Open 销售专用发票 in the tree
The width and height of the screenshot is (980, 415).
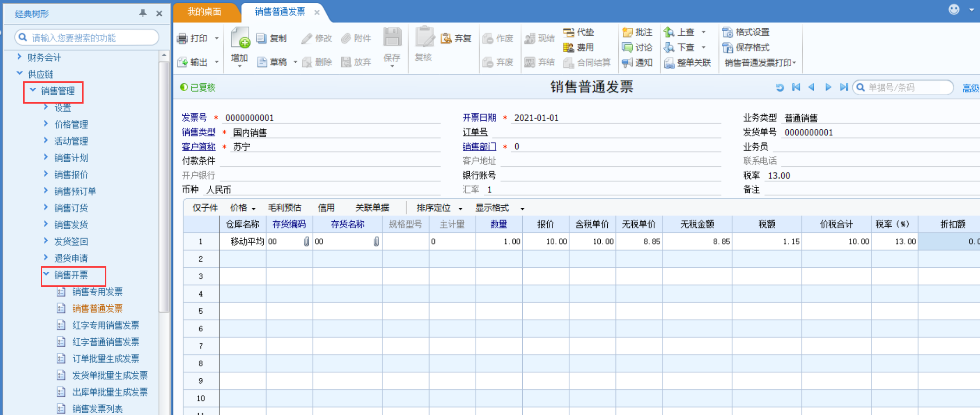pyautogui.click(x=97, y=292)
